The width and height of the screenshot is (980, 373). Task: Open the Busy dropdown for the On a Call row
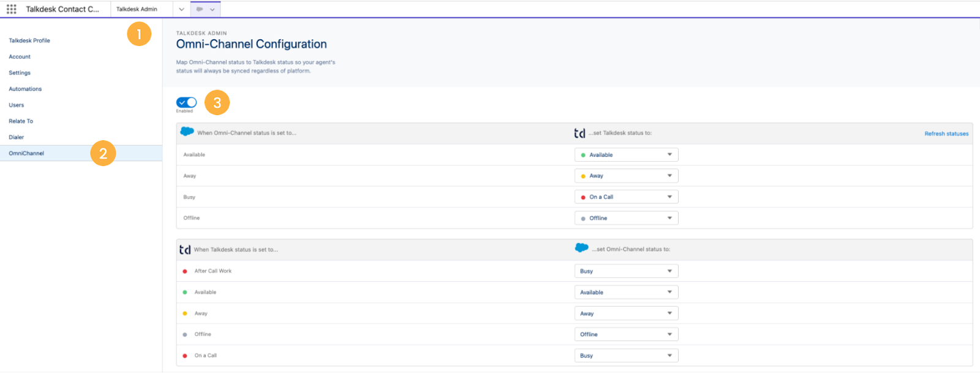tap(626, 356)
